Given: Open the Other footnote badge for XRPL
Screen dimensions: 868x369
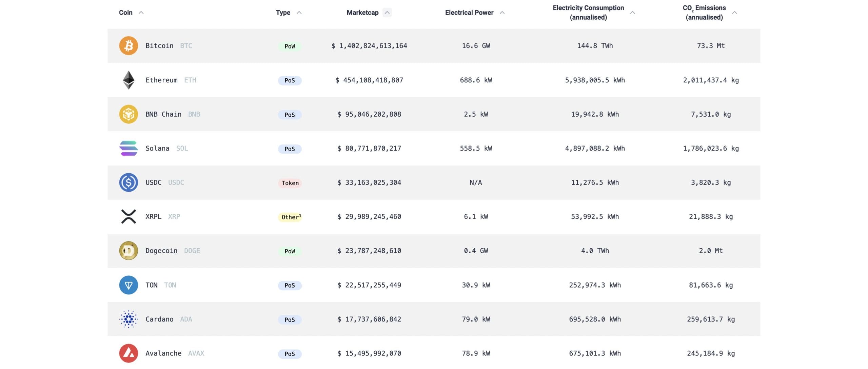Looking at the screenshot, I should (291, 217).
